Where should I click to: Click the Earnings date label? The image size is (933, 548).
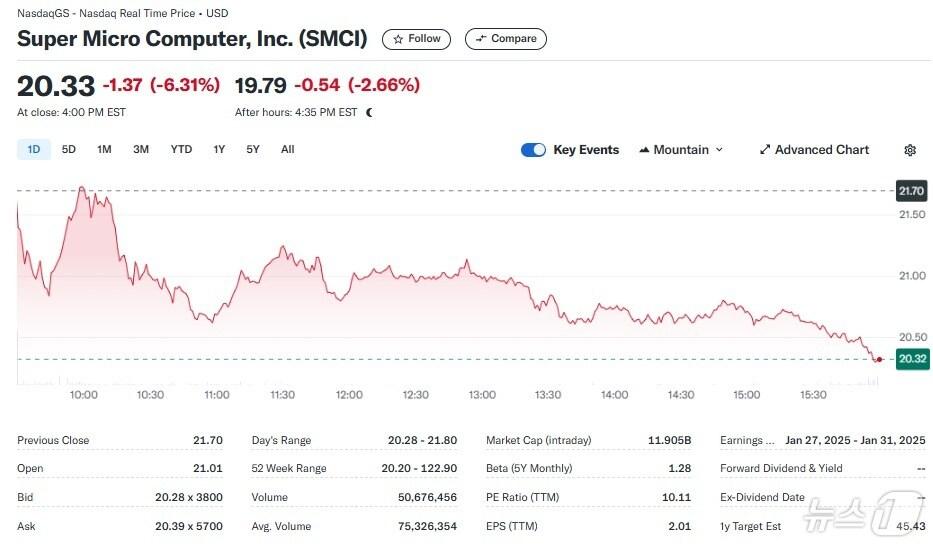point(748,440)
